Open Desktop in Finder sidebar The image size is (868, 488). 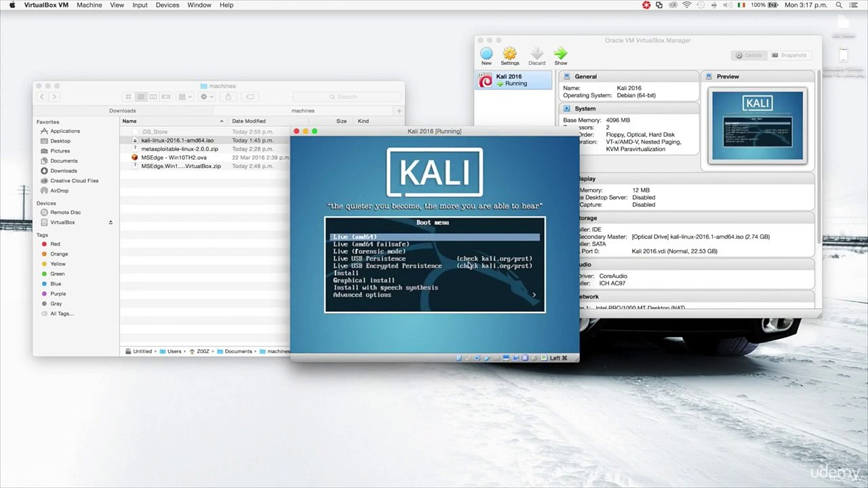(x=60, y=141)
